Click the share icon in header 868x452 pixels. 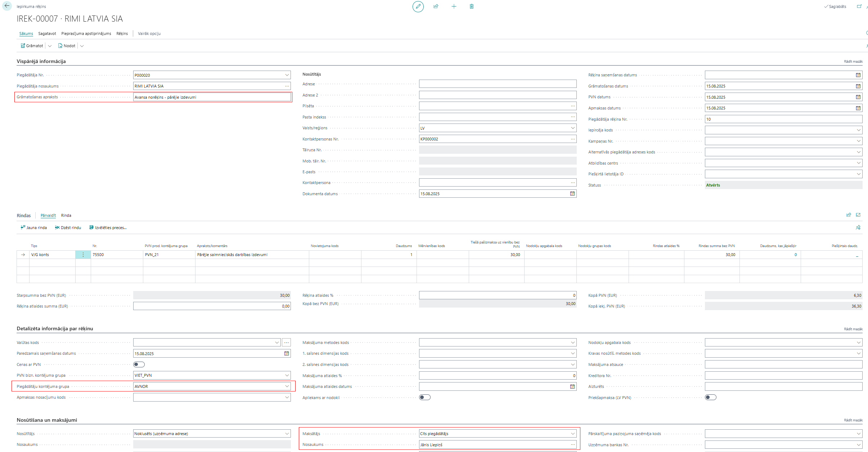pyautogui.click(x=436, y=6)
